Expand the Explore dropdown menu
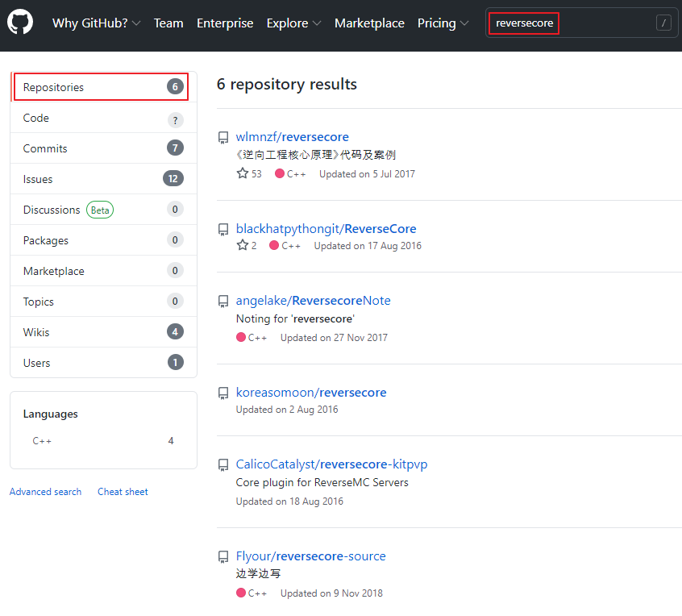Image resolution: width=682 pixels, height=616 pixels. coord(293,23)
